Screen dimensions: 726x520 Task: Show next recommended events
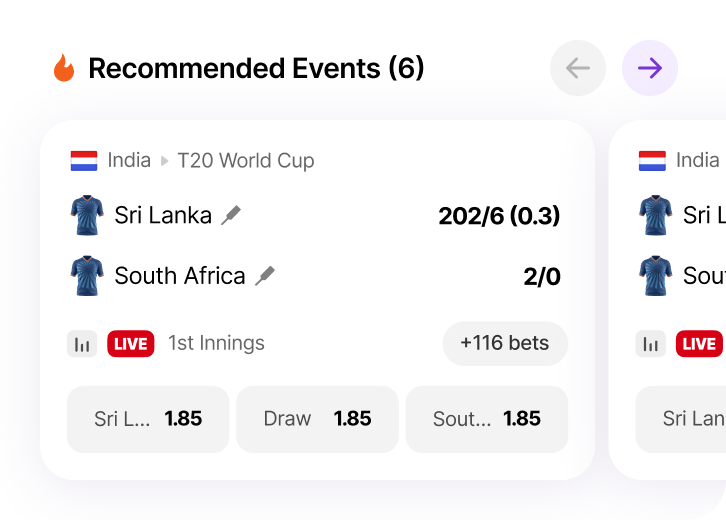click(650, 68)
